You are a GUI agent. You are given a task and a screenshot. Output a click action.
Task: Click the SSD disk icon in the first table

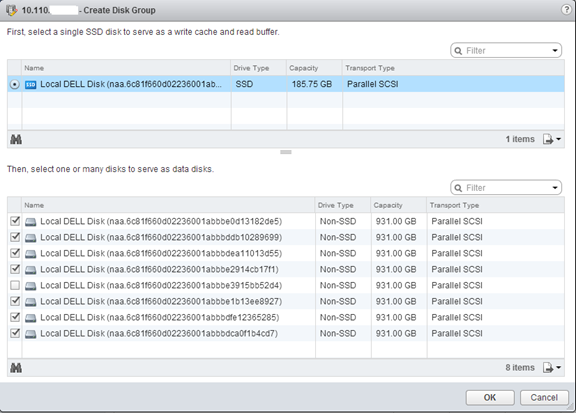[x=30, y=85]
